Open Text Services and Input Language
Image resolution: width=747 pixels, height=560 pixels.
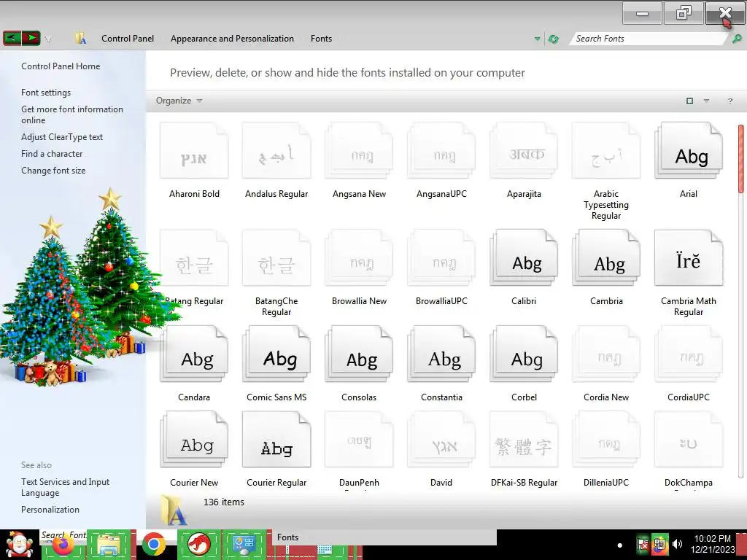(65, 487)
